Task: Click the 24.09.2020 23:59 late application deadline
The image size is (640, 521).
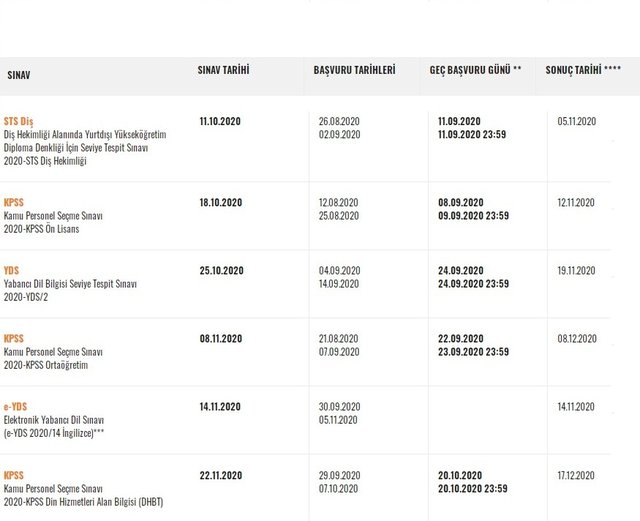Action: coord(473,284)
